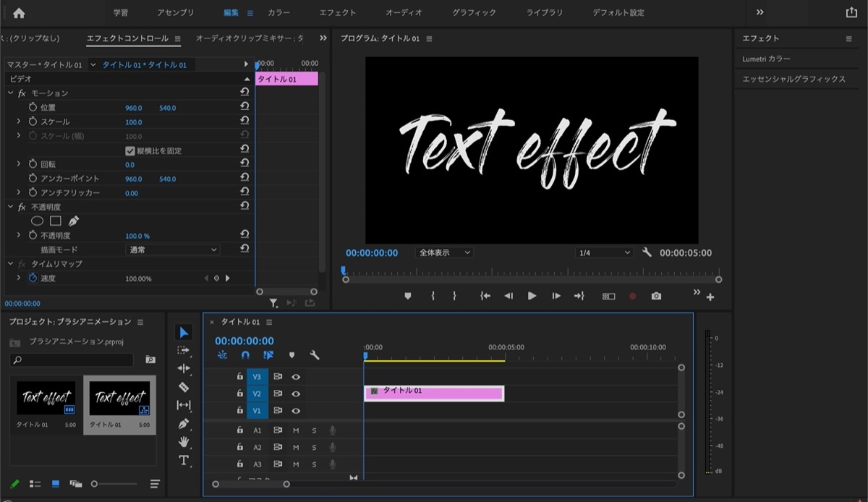
Task: Select the Selection arrow tool
Action: (184, 333)
